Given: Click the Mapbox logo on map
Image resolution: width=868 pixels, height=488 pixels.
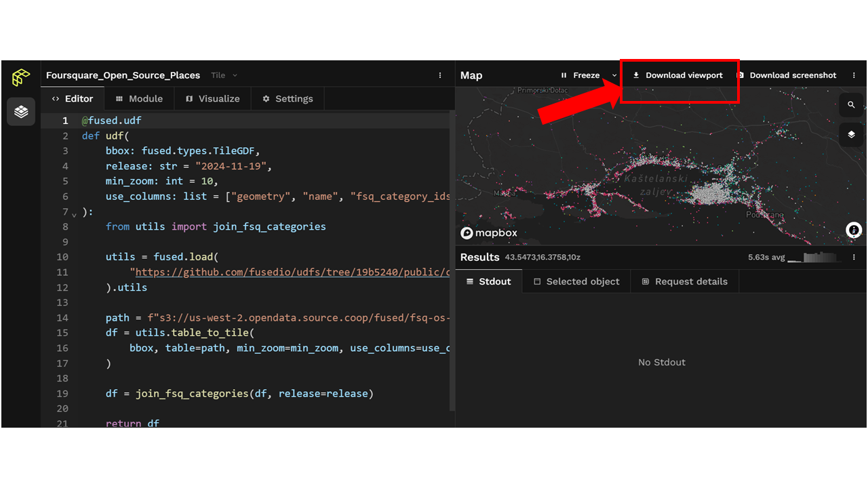Looking at the screenshot, I should 489,233.
